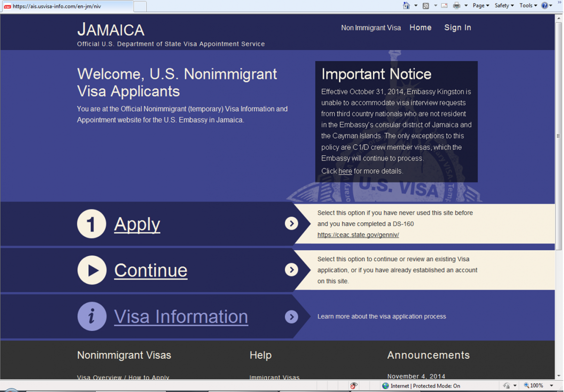Click the 'Important Notice' heading
This screenshot has height=392, width=564.
pyautogui.click(x=376, y=74)
